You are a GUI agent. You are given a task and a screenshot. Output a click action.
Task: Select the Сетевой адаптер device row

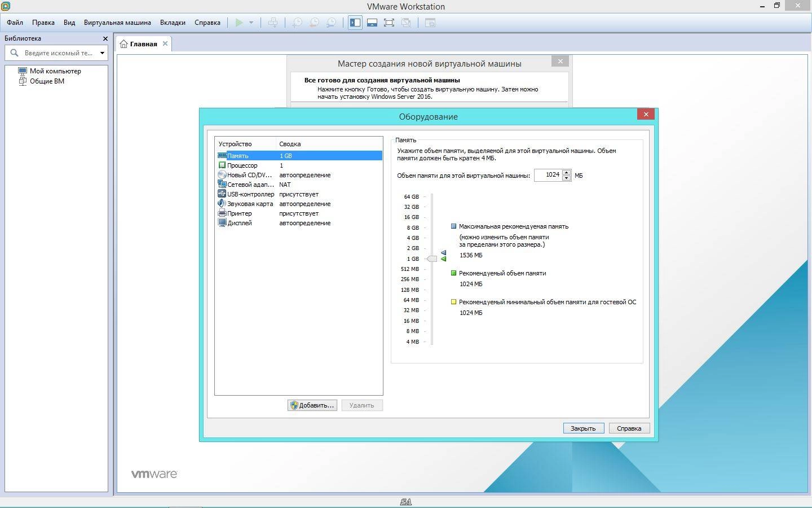click(x=299, y=185)
